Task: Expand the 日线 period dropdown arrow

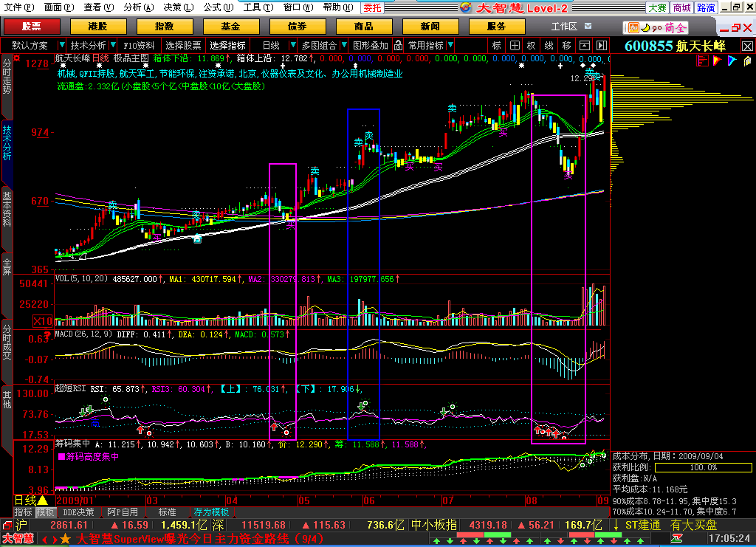Action: coord(292,45)
